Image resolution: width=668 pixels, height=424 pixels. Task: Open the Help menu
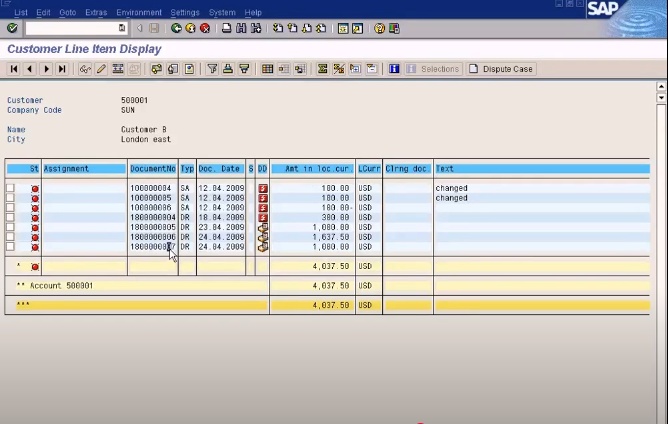pyautogui.click(x=253, y=13)
